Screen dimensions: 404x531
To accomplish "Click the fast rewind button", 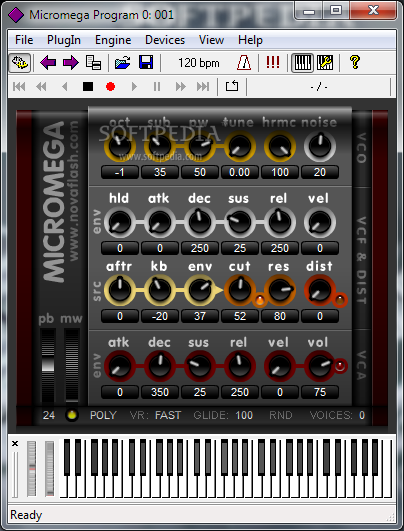I will (x=41, y=87).
